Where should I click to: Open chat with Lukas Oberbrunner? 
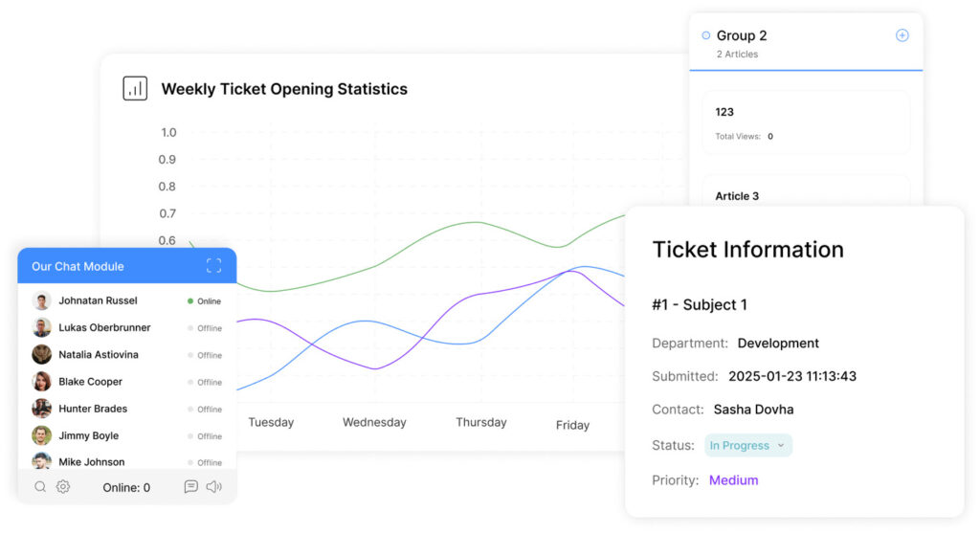[104, 327]
